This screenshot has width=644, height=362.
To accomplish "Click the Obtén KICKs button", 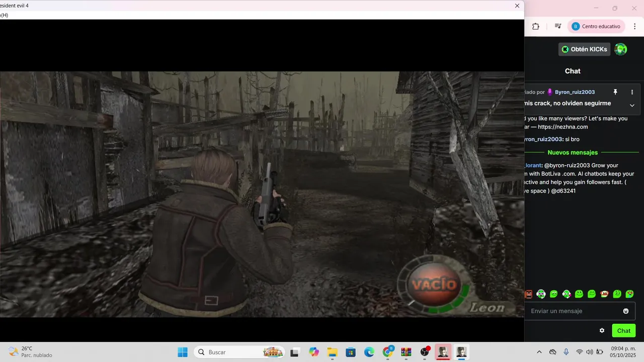I will click(584, 49).
